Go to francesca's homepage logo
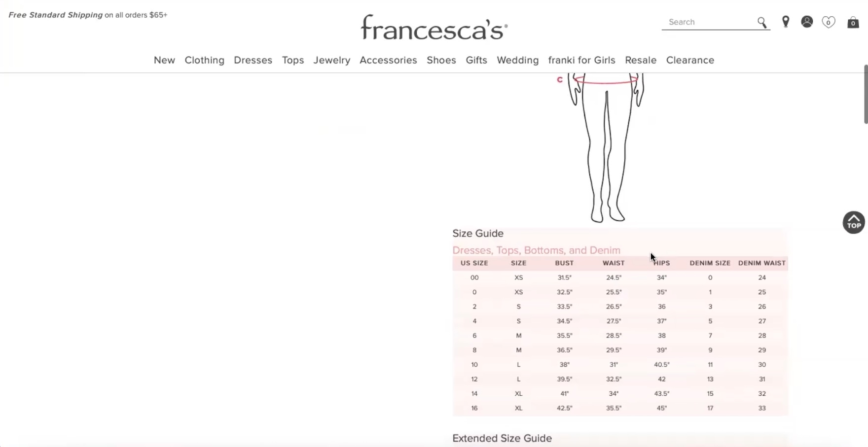 434,27
